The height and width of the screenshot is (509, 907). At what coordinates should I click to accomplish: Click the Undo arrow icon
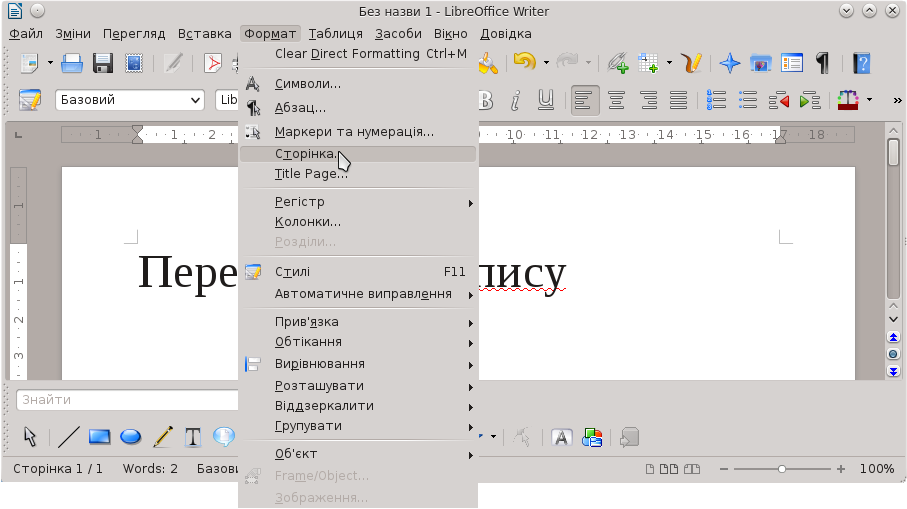(523, 63)
